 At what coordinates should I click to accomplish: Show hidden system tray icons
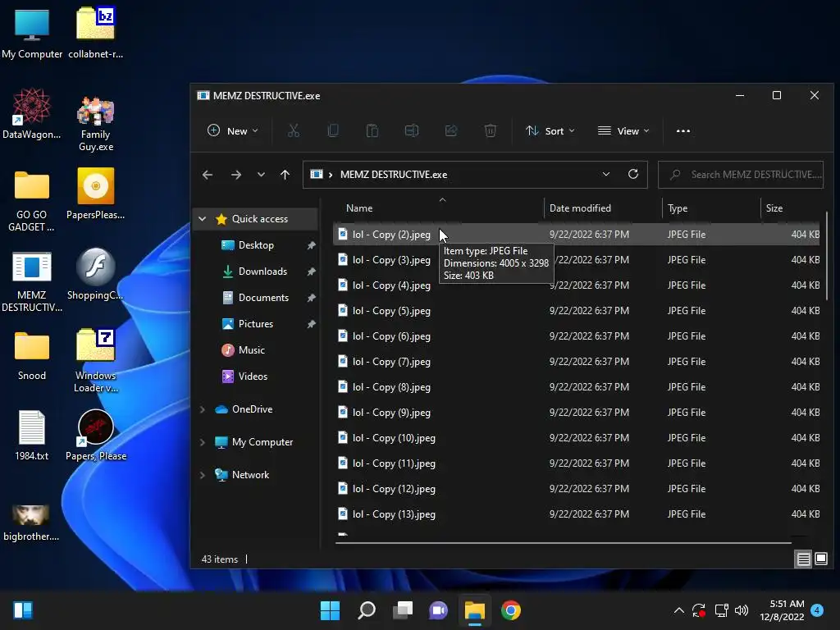click(678, 610)
